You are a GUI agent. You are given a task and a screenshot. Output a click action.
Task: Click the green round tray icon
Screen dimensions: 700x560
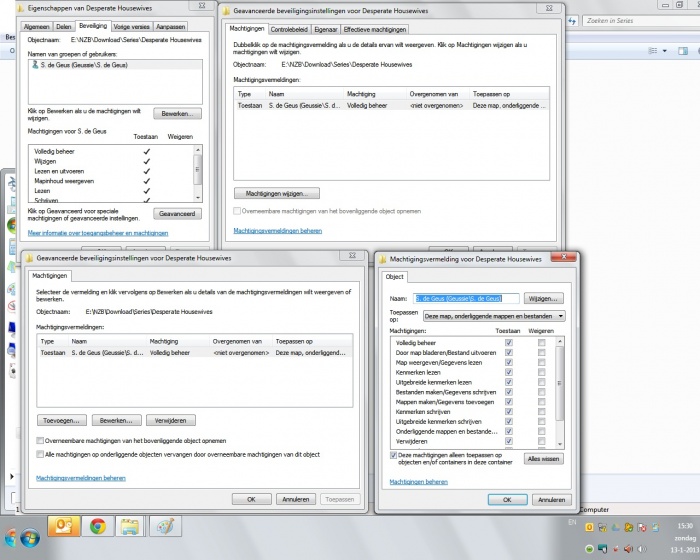click(589, 548)
